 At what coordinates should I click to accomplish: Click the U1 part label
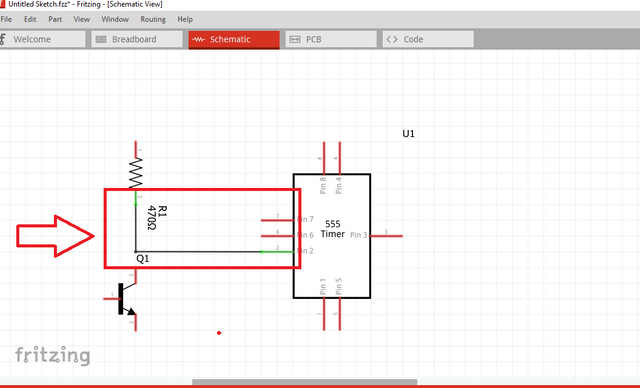409,134
